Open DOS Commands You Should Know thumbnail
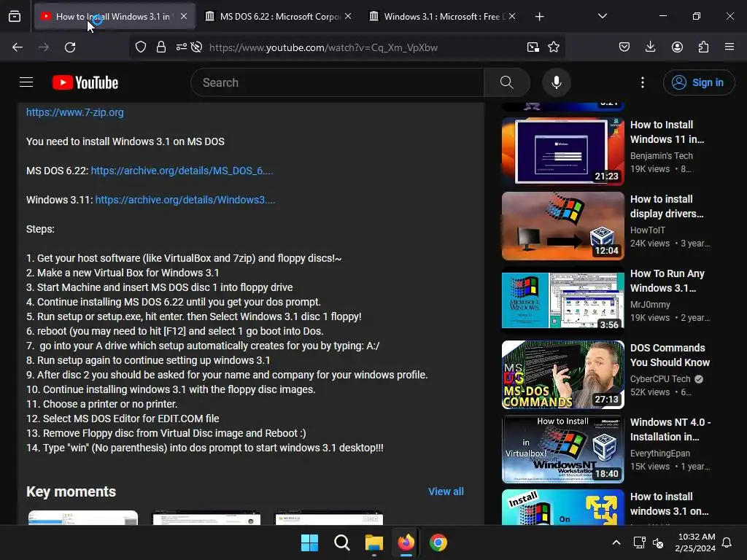The image size is (747, 560). (x=562, y=374)
